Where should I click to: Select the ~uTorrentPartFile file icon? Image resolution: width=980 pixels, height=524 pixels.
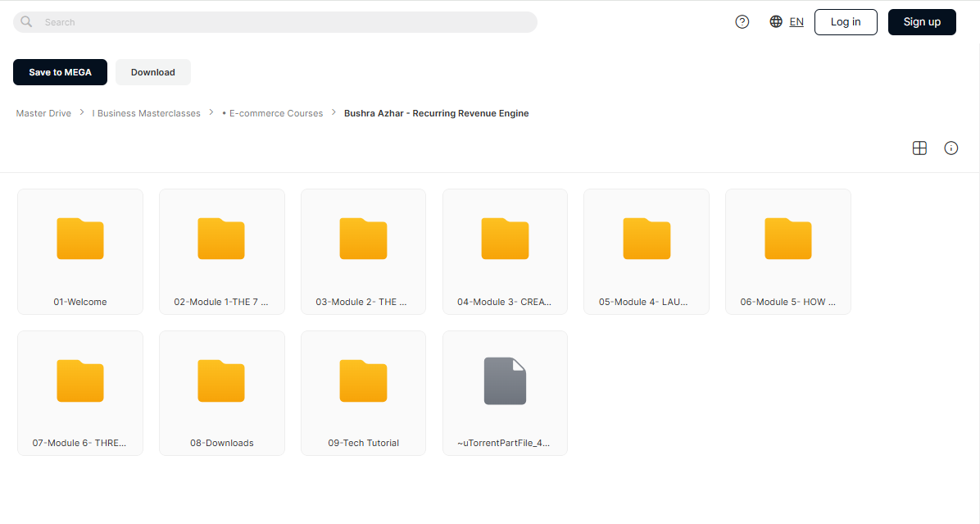pyautogui.click(x=505, y=380)
